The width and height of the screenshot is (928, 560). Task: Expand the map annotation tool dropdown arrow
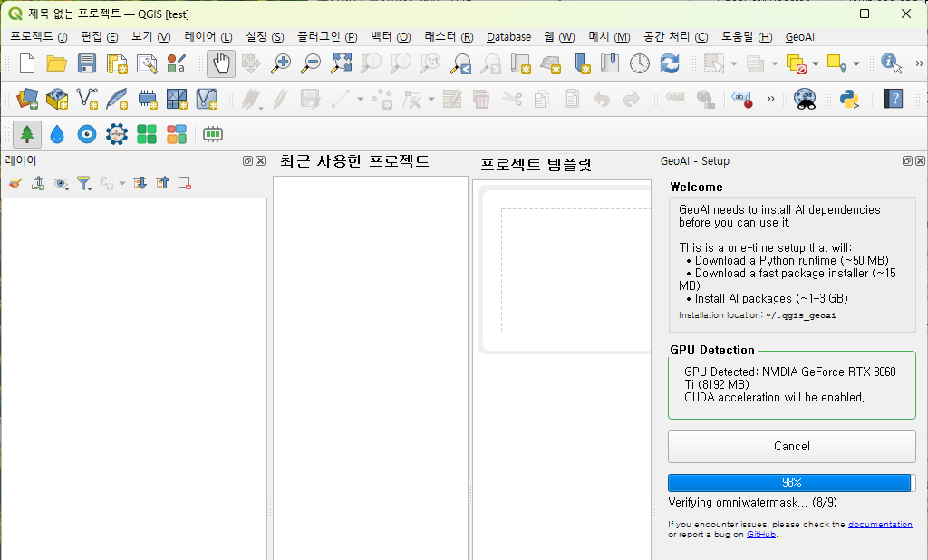pos(855,63)
